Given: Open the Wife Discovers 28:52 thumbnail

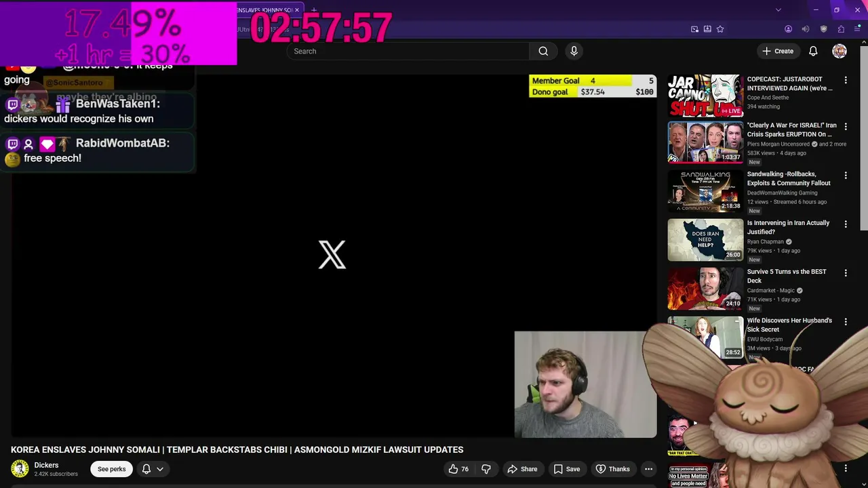Looking at the screenshot, I should [x=705, y=337].
